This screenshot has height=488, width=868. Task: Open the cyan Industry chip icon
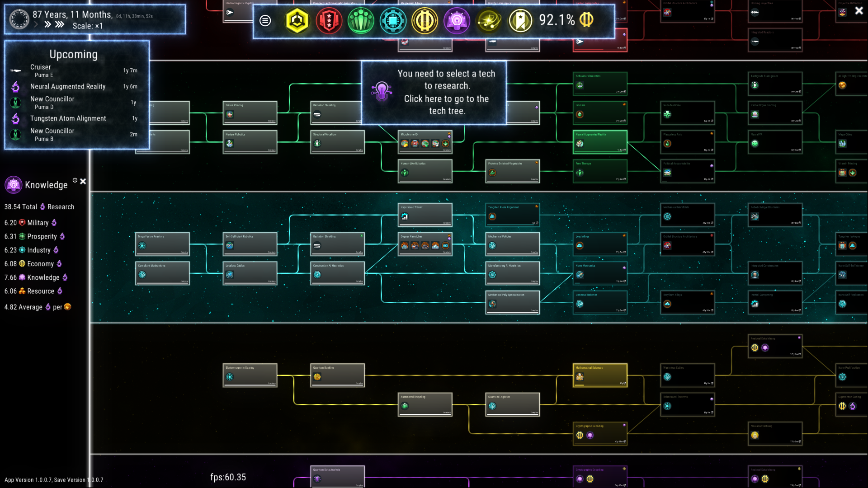(x=392, y=20)
